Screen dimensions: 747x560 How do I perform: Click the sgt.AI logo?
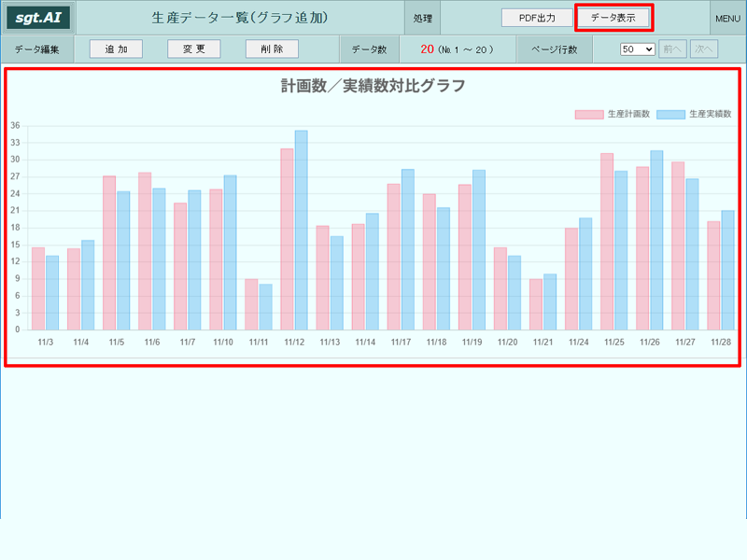click(x=38, y=18)
